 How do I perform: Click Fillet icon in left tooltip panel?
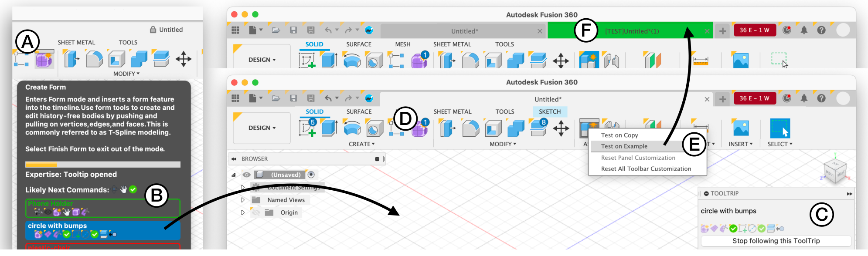pos(94,59)
